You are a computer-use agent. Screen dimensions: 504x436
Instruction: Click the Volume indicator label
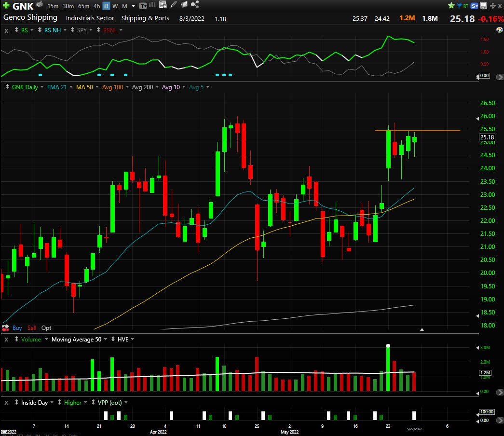31,340
